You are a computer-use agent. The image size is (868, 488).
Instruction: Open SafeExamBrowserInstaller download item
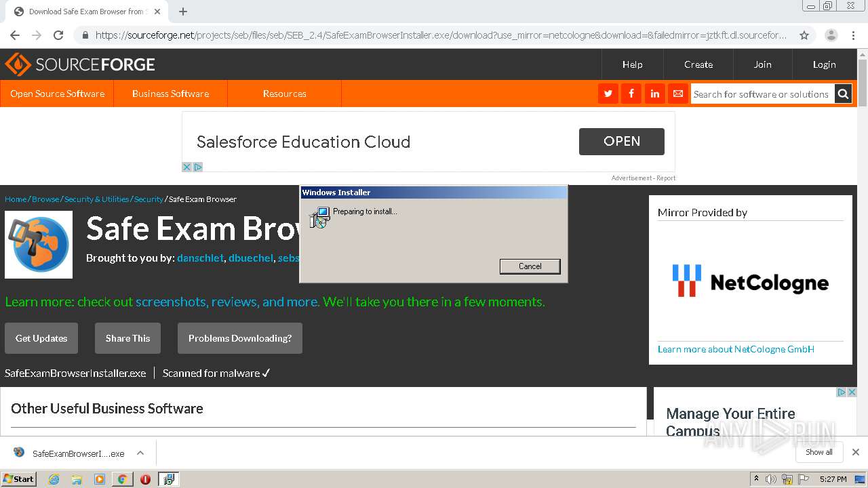(x=78, y=453)
